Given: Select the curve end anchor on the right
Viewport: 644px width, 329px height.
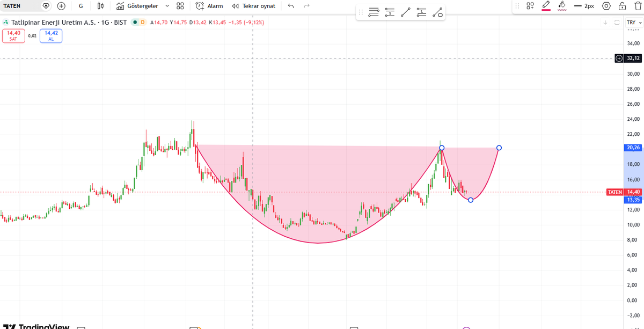Looking at the screenshot, I should click(x=499, y=148).
